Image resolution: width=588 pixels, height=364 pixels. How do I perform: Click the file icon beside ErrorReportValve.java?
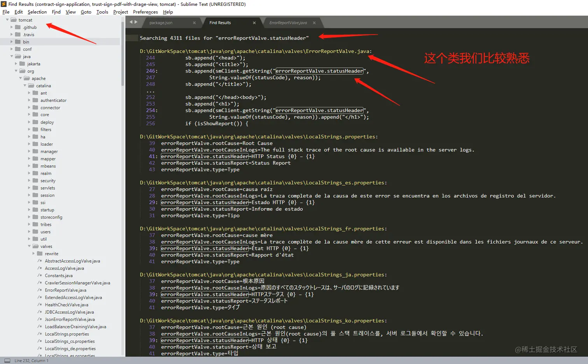(40, 290)
